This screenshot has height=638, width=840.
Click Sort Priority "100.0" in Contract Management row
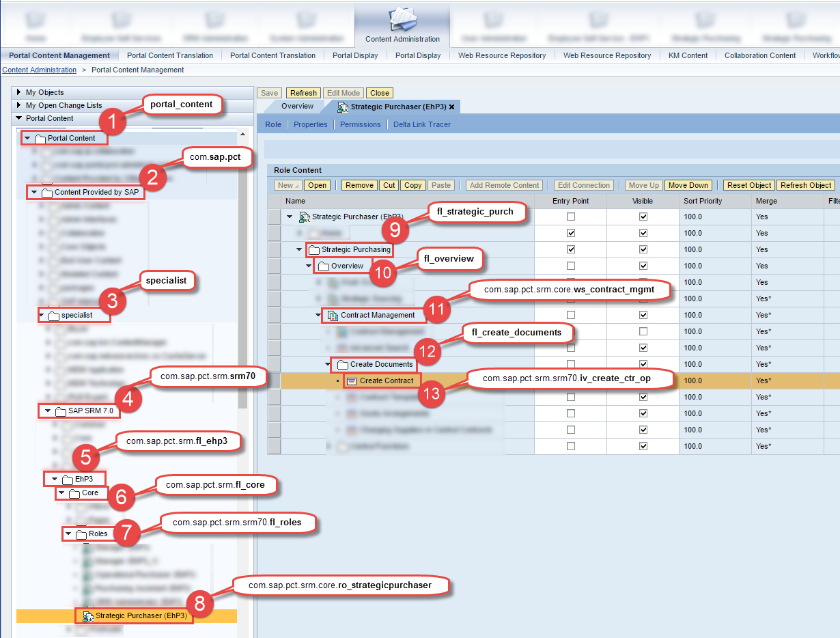(692, 315)
